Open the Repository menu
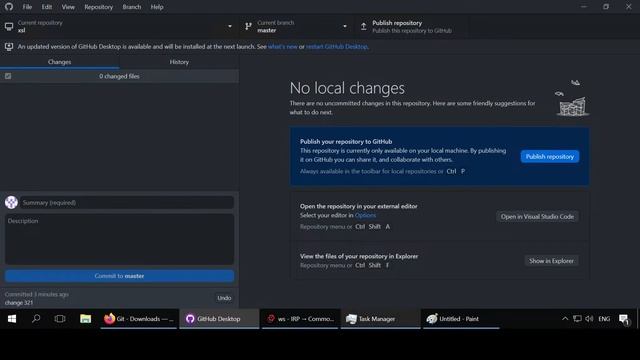640x360 pixels. 98,7
